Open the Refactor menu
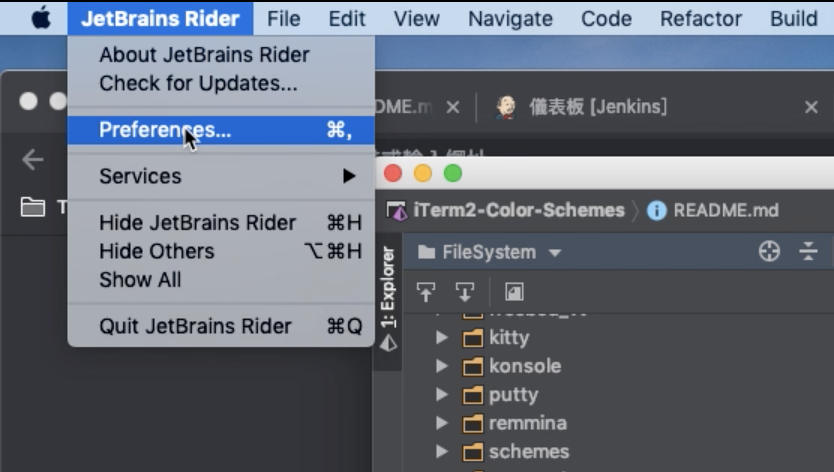Screen dimensions: 834x472 [701, 19]
